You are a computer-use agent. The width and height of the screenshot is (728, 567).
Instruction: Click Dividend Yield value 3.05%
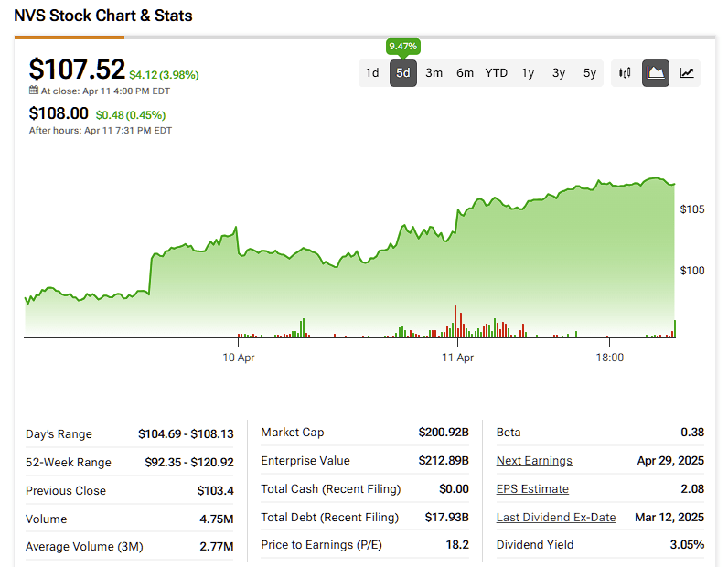(687, 545)
